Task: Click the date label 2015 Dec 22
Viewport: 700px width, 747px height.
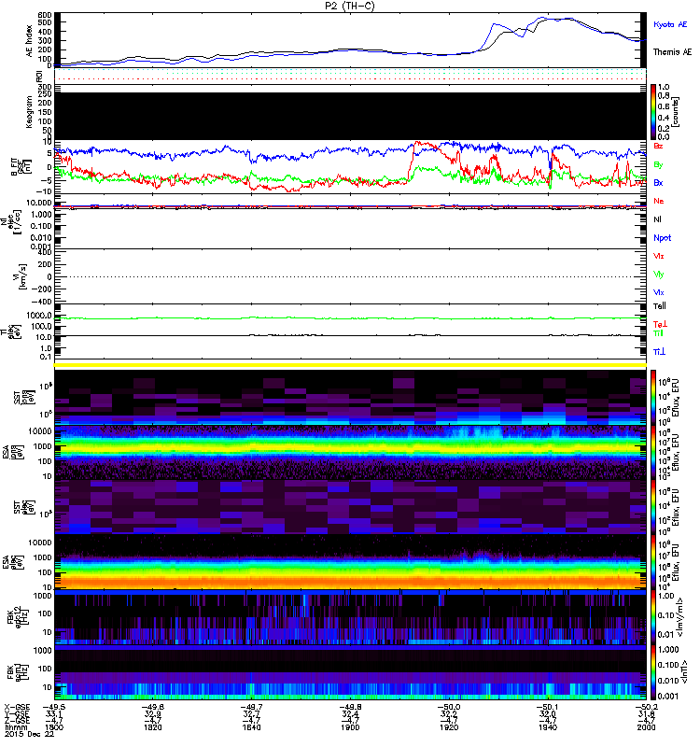Action: tap(30, 734)
